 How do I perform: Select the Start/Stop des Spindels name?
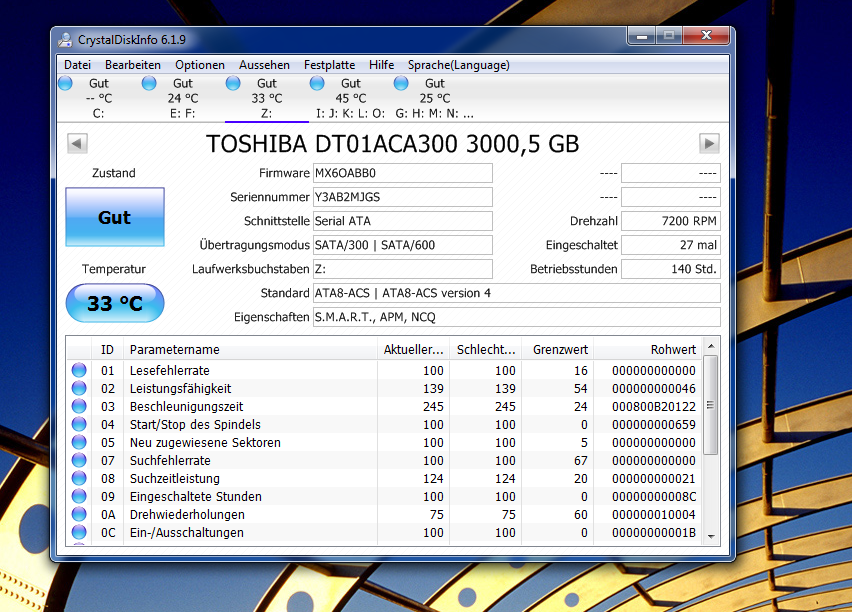point(195,424)
